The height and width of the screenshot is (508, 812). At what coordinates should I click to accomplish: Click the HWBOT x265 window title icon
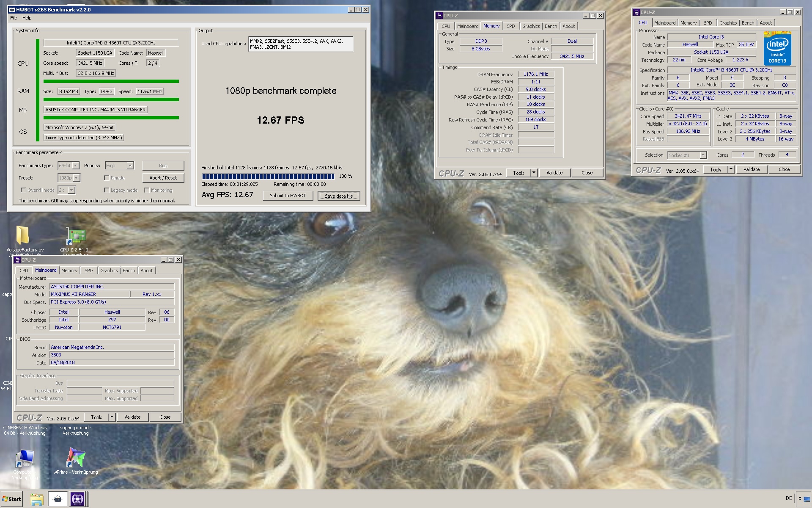(12, 9)
